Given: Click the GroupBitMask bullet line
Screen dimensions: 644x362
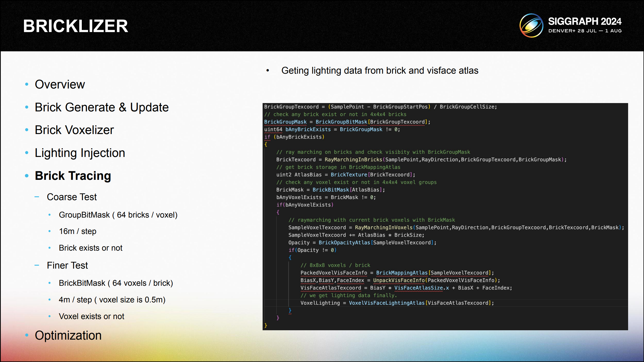Looking at the screenshot, I should pos(118,215).
